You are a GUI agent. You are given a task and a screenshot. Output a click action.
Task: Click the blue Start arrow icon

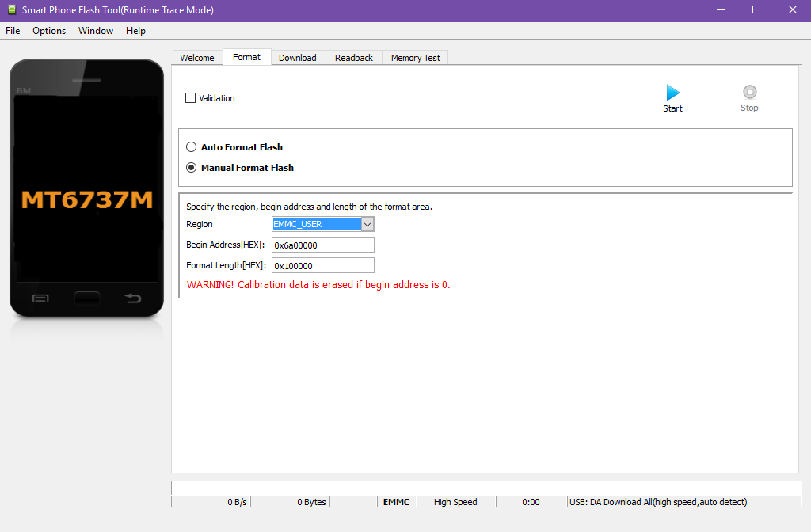[x=672, y=93]
